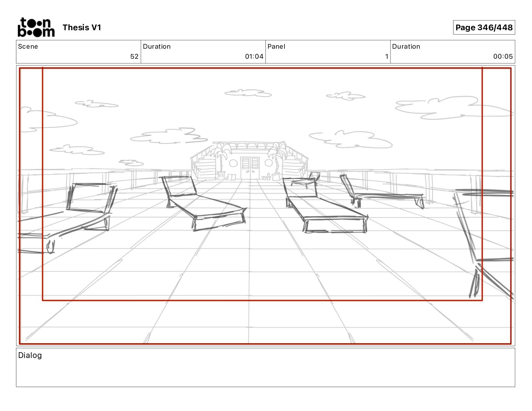Click the 'Page 346/448' page indicator
The width and height of the screenshot is (532, 411).
tap(484, 28)
